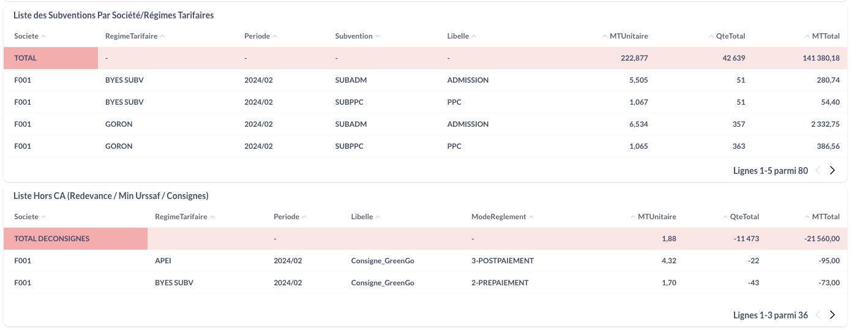Click sort arrow next to Subvention header

click(378, 36)
